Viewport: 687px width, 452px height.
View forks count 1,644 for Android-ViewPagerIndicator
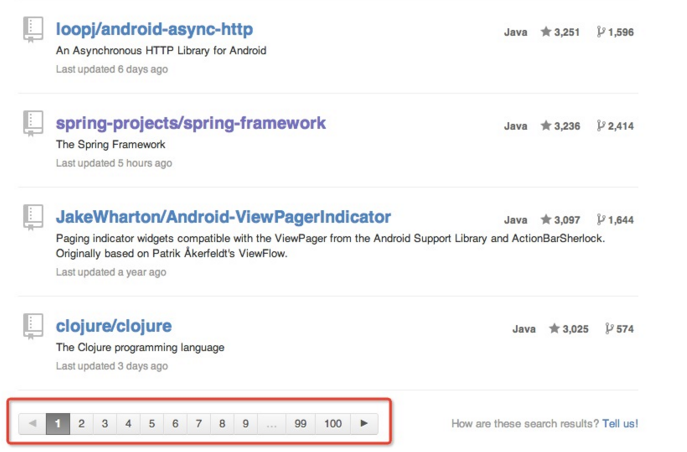coord(615,220)
